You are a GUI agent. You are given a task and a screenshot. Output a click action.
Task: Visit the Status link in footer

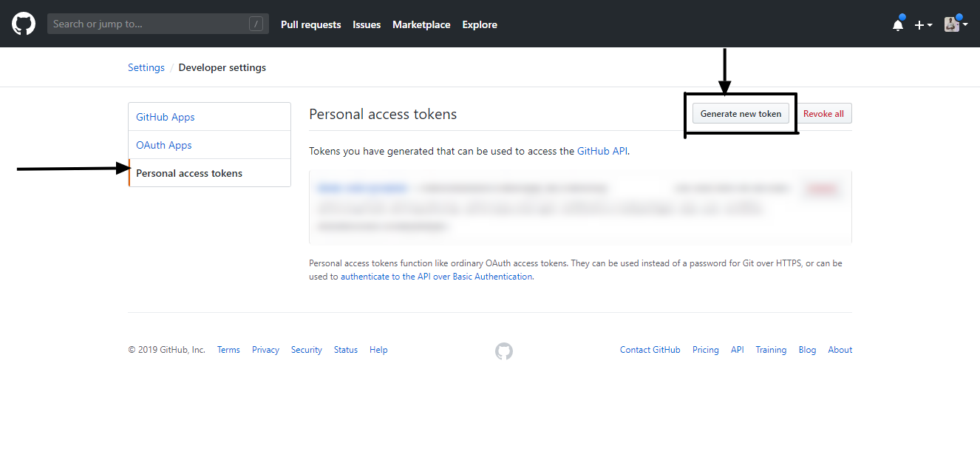pyautogui.click(x=345, y=350)
